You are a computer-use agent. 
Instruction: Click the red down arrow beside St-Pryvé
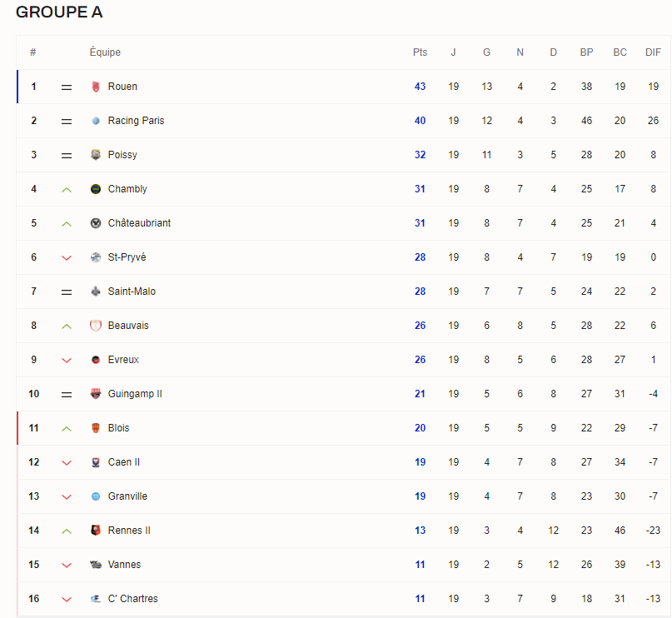tap(67, 258)
